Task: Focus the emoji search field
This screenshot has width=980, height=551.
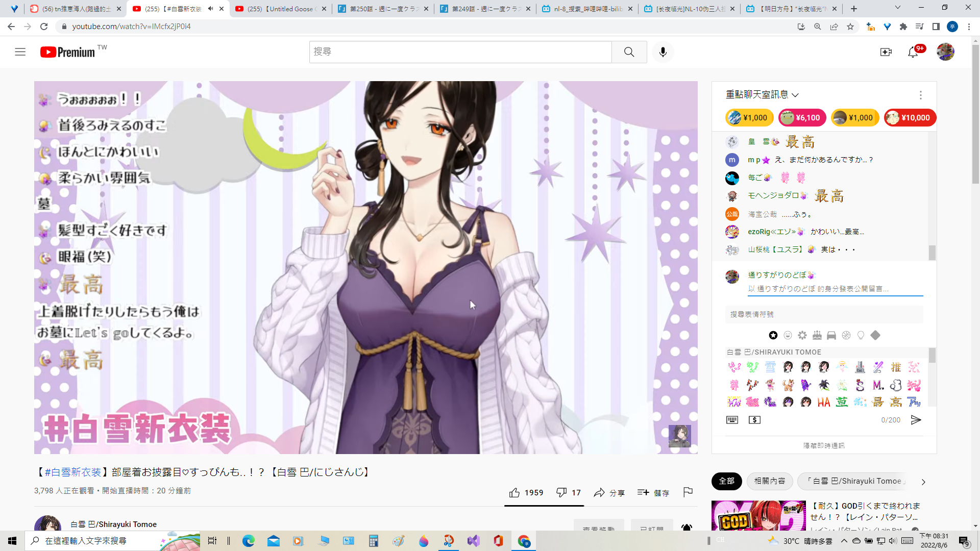Action: tap(824, 314)
